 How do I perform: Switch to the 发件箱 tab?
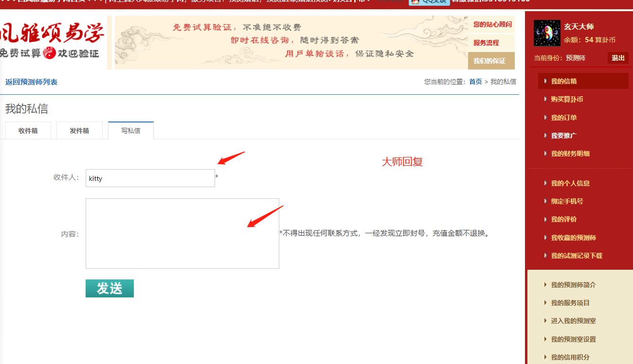tap(79, 131)
